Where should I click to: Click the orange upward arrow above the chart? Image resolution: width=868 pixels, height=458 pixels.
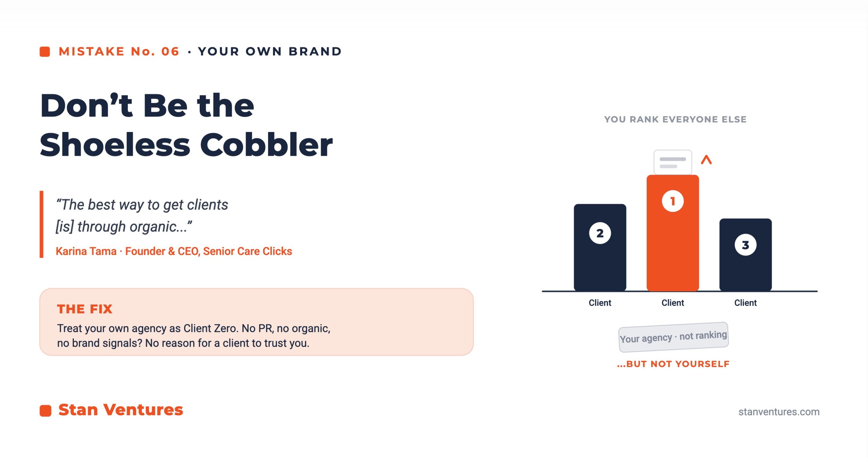coord(706,160)
